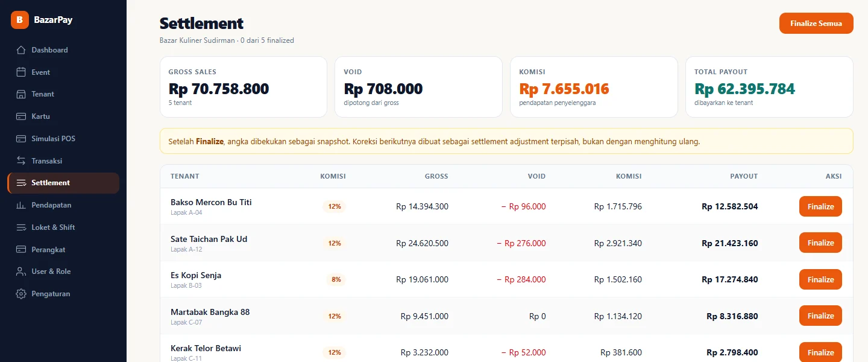Click the Loket & Shift icon

click(x=21, y=227)
